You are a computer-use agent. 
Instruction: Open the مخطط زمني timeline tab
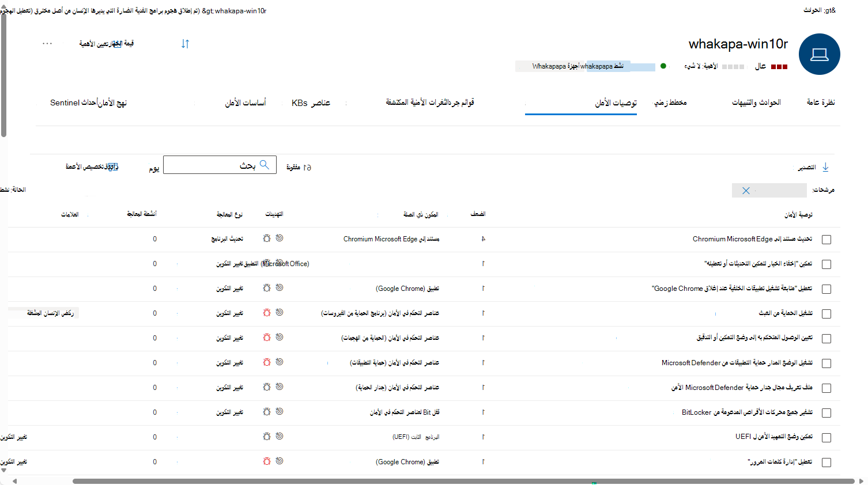point(670,103)
